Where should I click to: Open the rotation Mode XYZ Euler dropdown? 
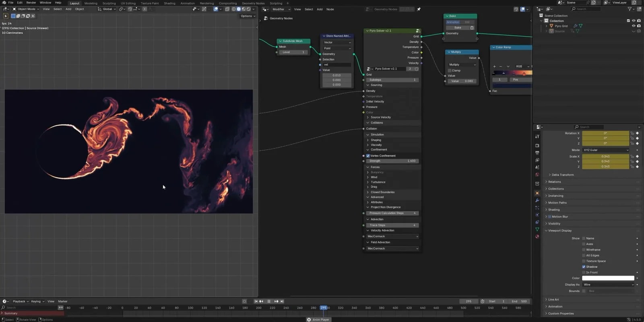[606, 150]
